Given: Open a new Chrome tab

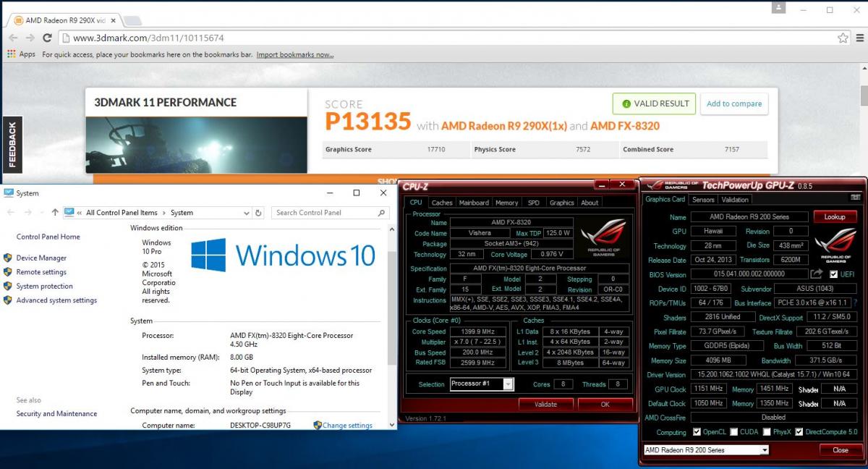Looking at the screenshot, I should tap(132, 20).
